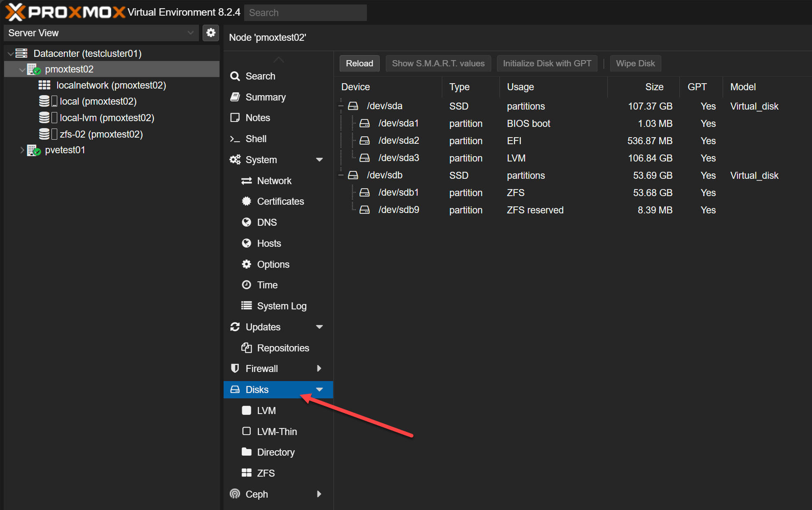Select Summary in node menu
The image size is (812, 510).
[265, 97]
